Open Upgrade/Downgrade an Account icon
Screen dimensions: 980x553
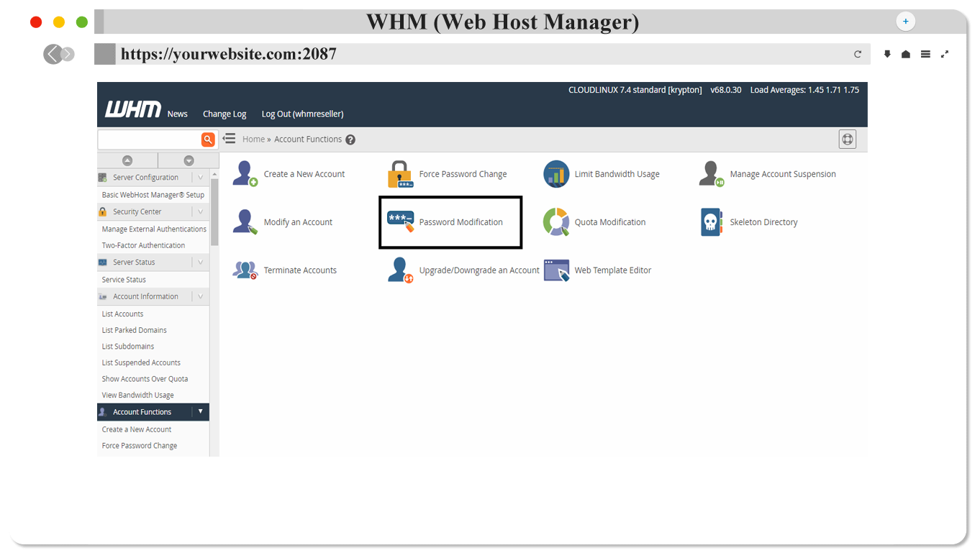point(401,270)
